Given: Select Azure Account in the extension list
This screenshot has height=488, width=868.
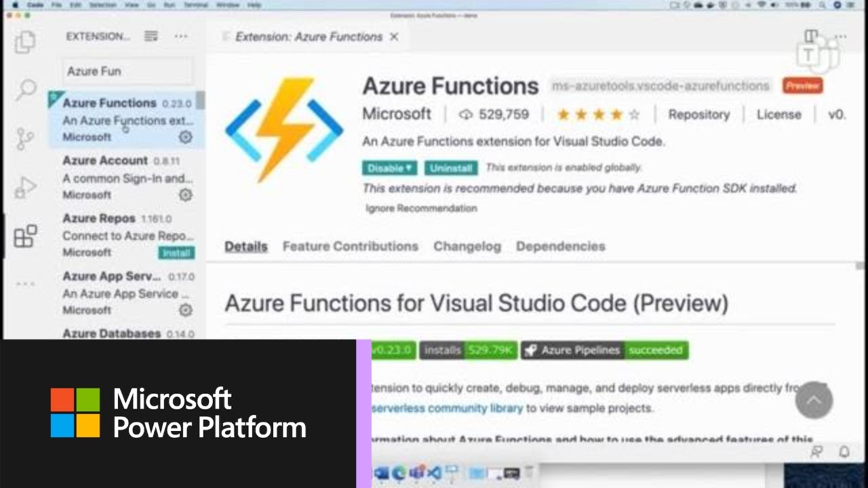Looking at the screenshot, I should pos(127,177).
